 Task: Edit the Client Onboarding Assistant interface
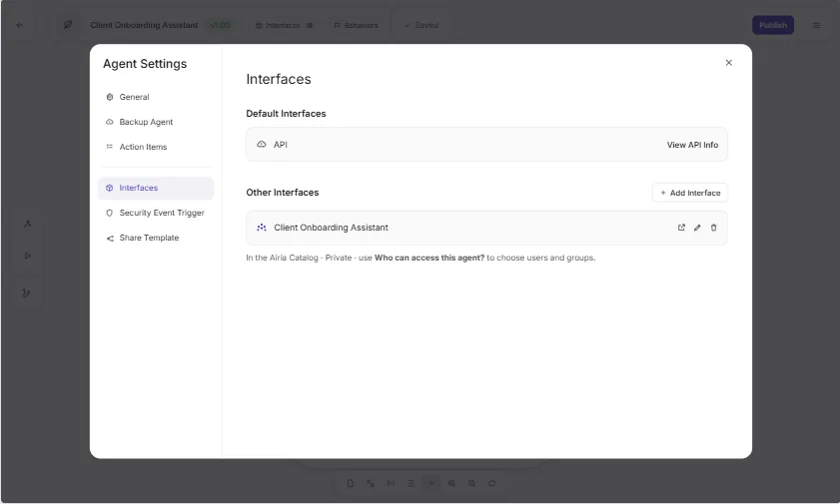point(697,228)
